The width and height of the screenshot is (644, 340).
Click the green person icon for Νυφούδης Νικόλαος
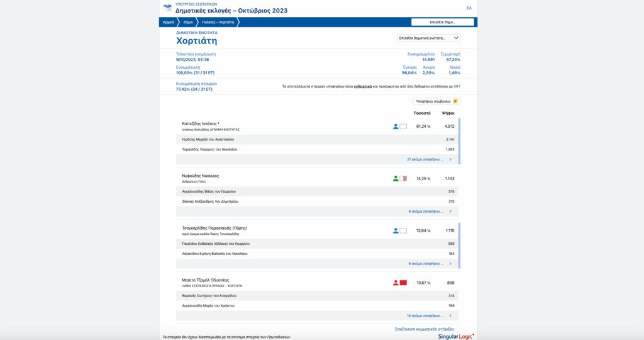point(396,179)
